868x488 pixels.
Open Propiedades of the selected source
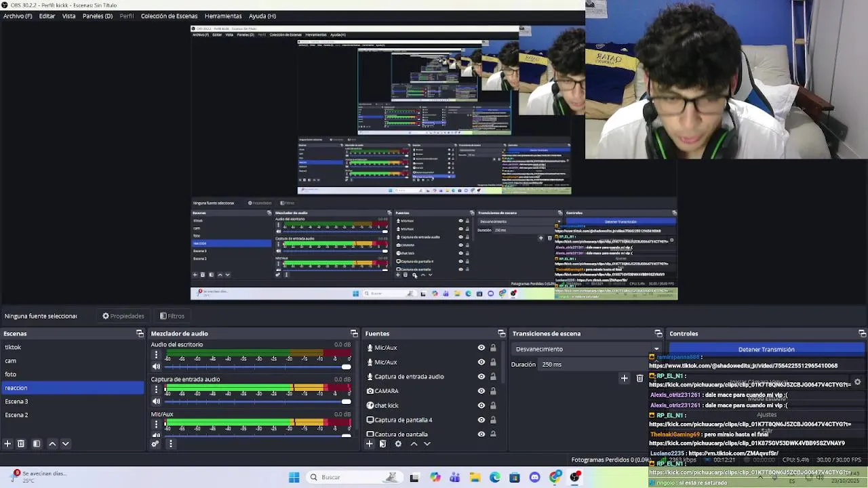pos(123,316)
